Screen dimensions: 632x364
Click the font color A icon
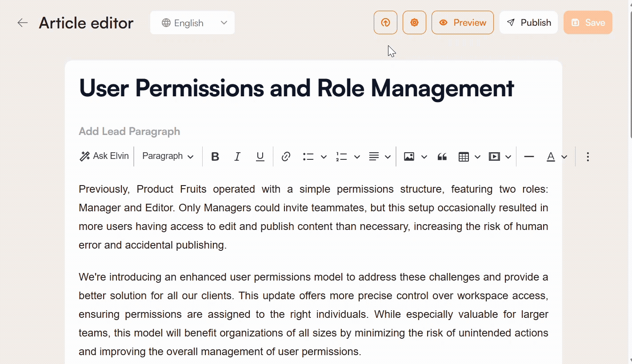pos(551,157)
